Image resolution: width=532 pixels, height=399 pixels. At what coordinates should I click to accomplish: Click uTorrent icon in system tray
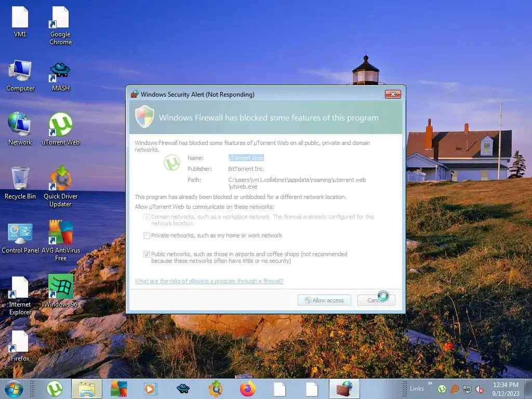442,389
